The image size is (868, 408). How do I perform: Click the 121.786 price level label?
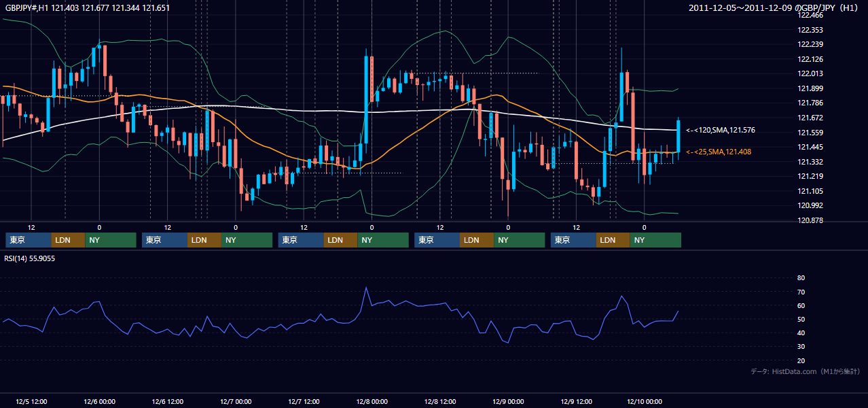[x=809, y=103]
